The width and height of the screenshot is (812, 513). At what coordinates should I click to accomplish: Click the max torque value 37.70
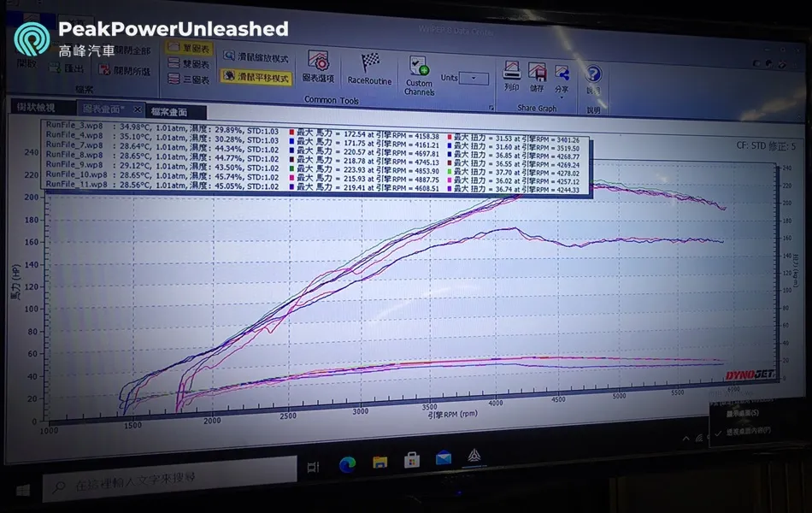pyautogui.click(x=504, y=173)
